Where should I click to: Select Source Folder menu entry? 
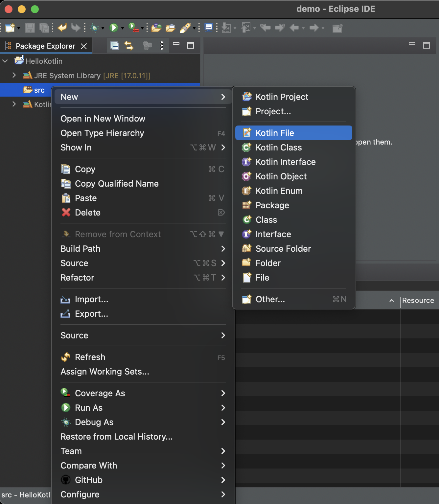294,249
